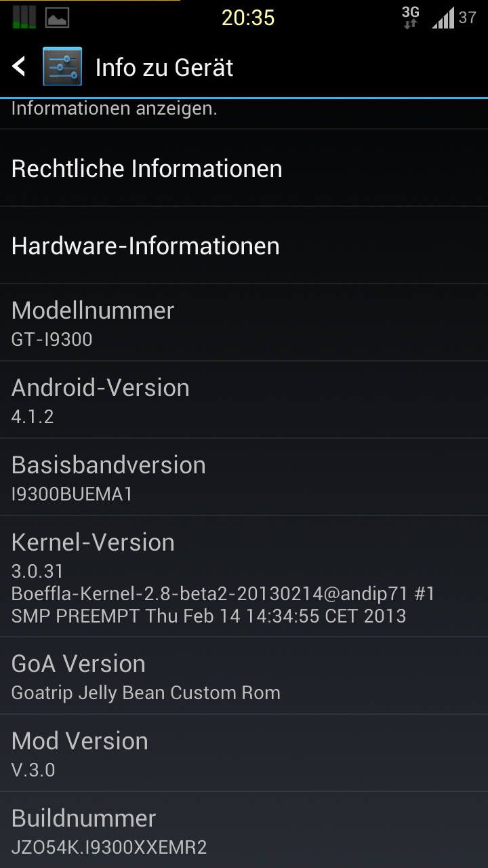Tap the picture notification icon
488x868 pixels.
(x=57, y=18)
